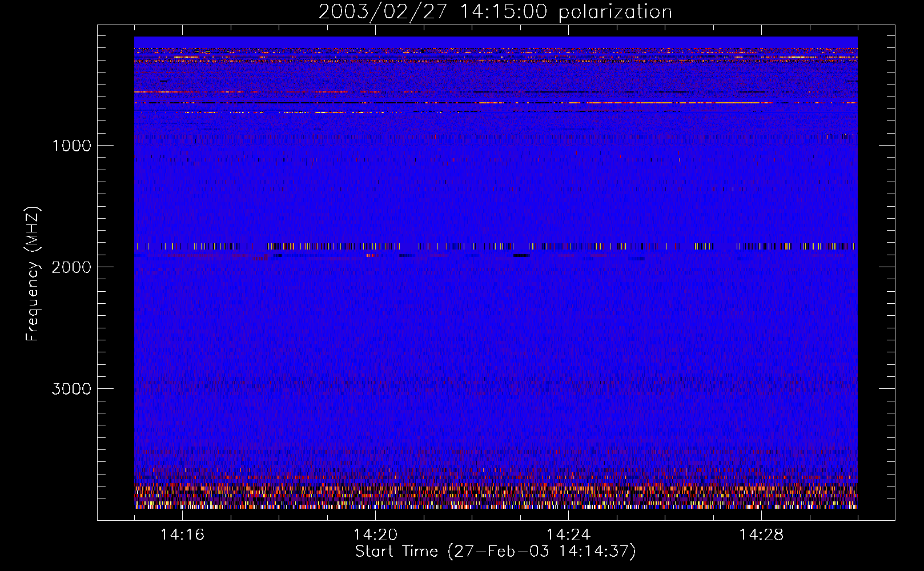The height and width of the screenshot is (571, 924).
Task: Click the left axis tick mark at 3000 MHz
Action: tap(105, 388)
